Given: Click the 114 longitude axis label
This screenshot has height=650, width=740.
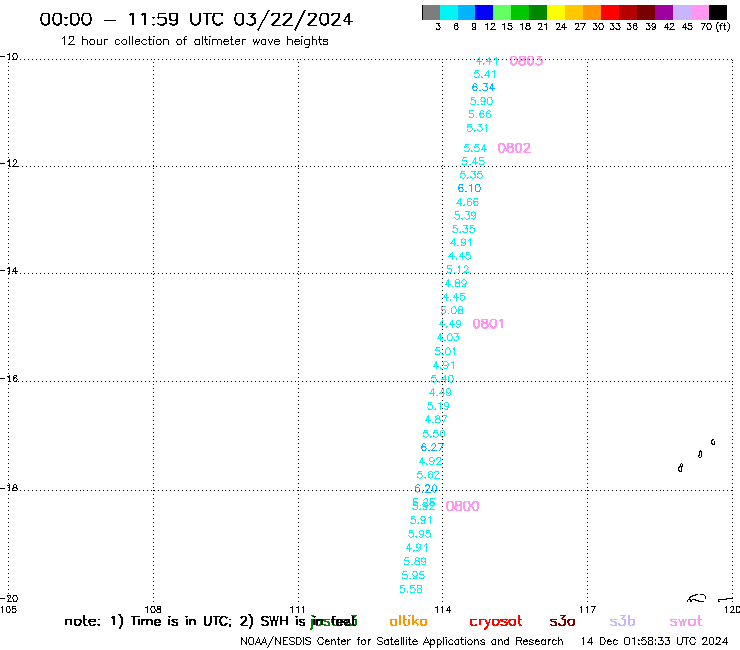Looking at the screenshot, I should (x=443, y=610).
